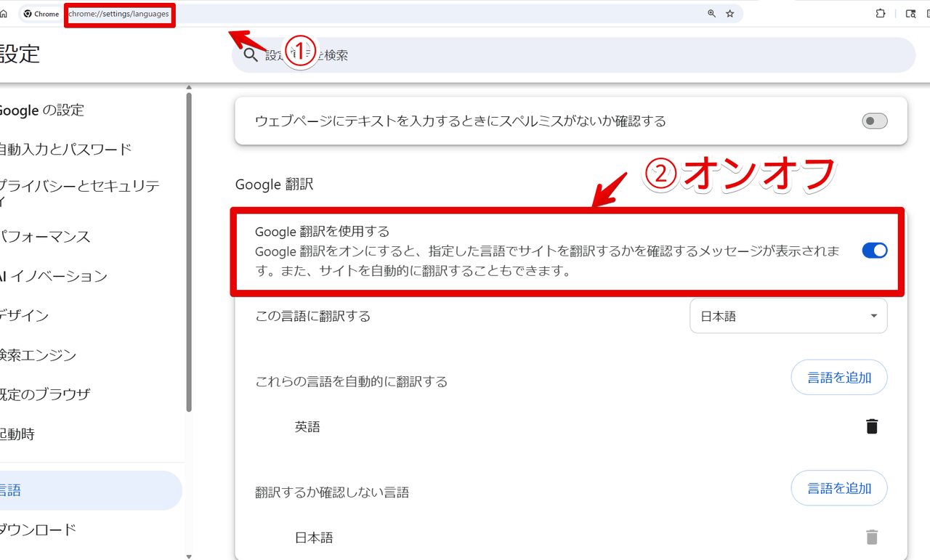The width and height of the screenshot is (930, 560).
Task: Click the scrollbar down arrow in the sidebar
Action: tap(188, 556)
